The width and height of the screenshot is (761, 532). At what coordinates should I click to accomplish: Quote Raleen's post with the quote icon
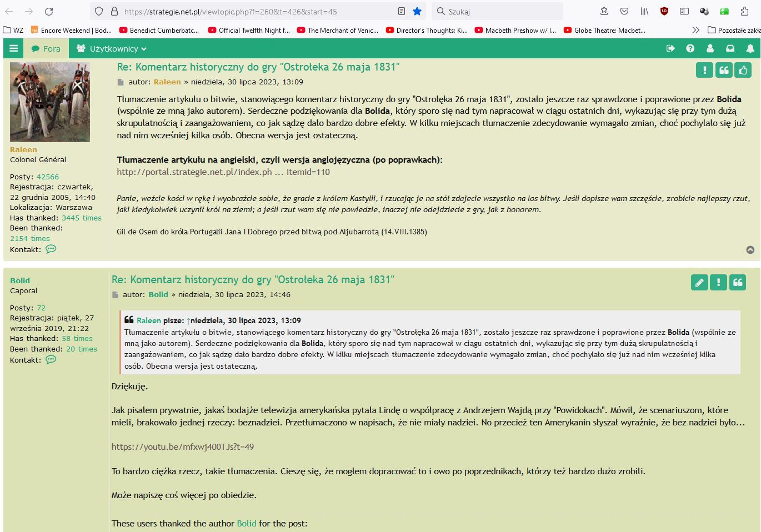pos(724,70)
